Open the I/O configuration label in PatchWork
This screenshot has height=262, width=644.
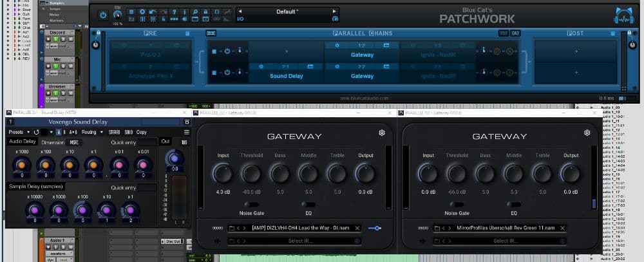tap(240, 19)
